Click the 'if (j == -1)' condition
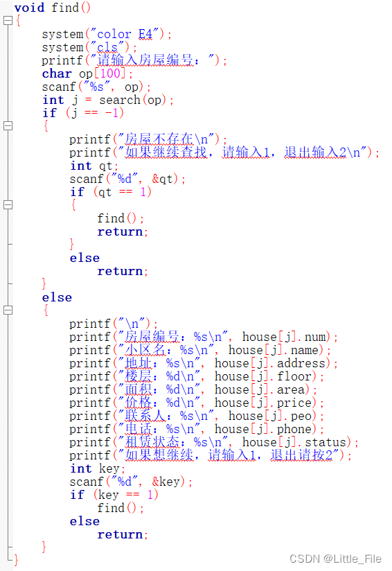The height and width of the screenshot is (571, 392). [x=83, y=113]
